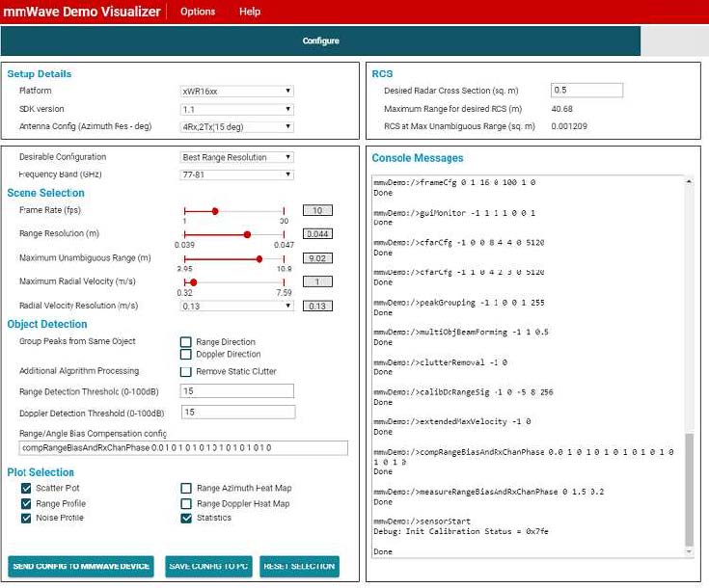The height and width of the screenshot is (588, 709).
Task: Enable Range Azimuth Heat Map
Action: coord(186,488)
